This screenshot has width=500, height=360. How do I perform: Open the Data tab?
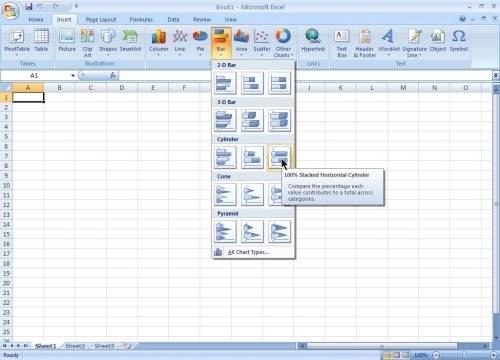pos(173,20)
